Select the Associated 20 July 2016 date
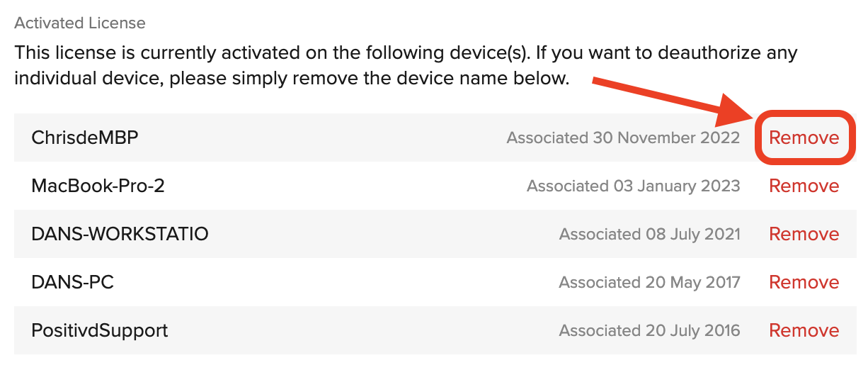The width and height of the screenshot is (868, 370). 650,330
